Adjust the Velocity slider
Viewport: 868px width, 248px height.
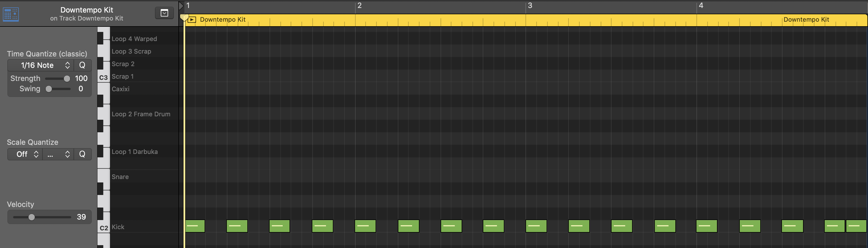(x=42, y=217)
